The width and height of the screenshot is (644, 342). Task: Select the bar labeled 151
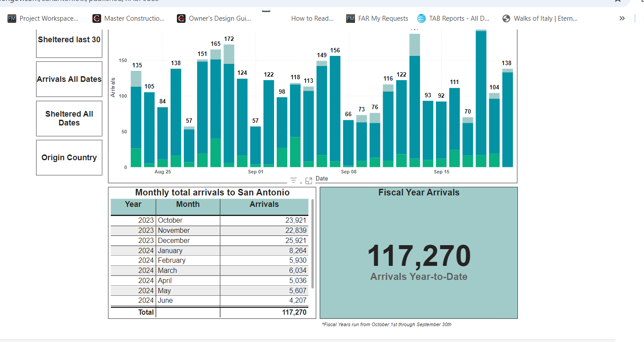tap(202, 113)
